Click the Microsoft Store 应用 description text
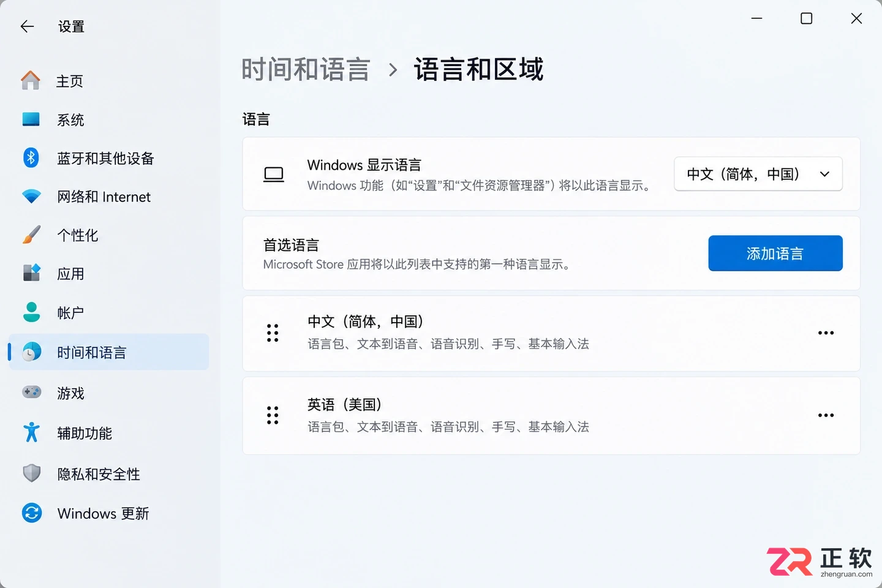The width and height of the screenshot is (882, 588). (x=418, y=264)
